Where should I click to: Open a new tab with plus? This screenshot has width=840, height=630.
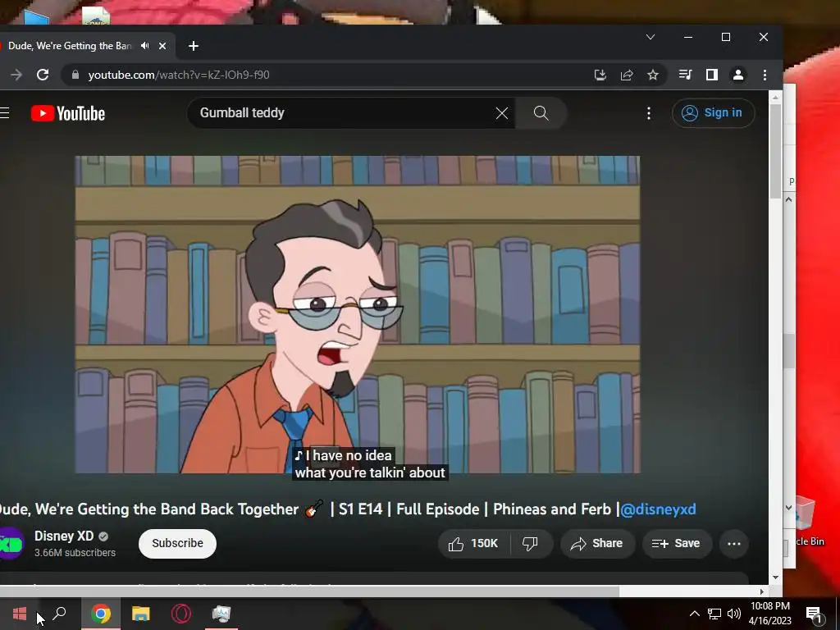point(194,46)
